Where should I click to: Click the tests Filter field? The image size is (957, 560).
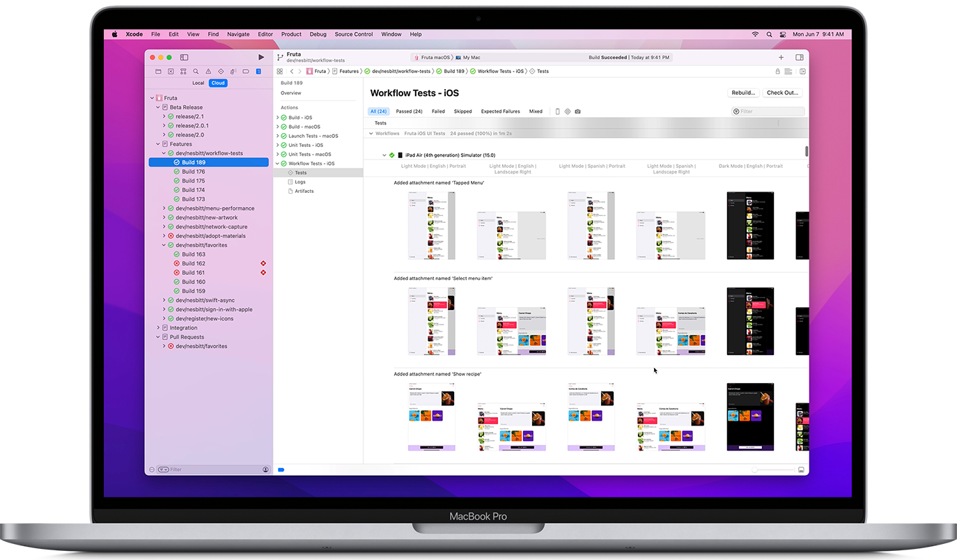point(768,111)
